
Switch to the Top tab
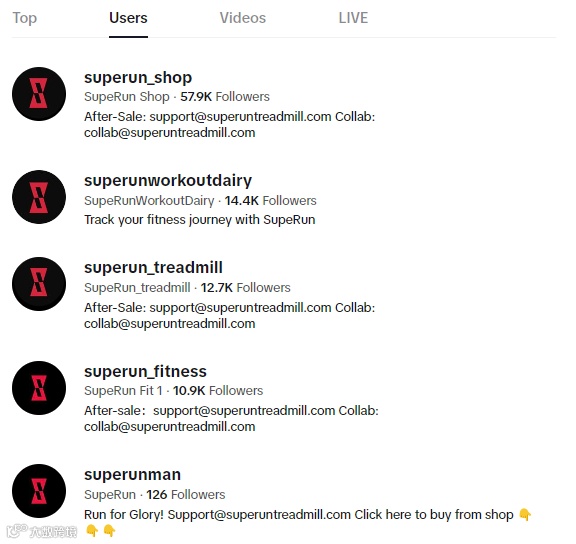click(25, 18)
